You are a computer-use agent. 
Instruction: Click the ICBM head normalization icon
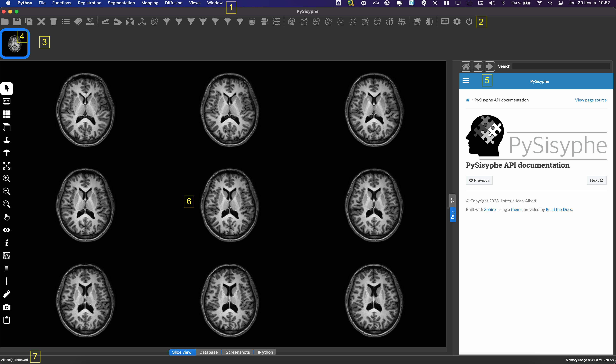[x=377, y=22]
